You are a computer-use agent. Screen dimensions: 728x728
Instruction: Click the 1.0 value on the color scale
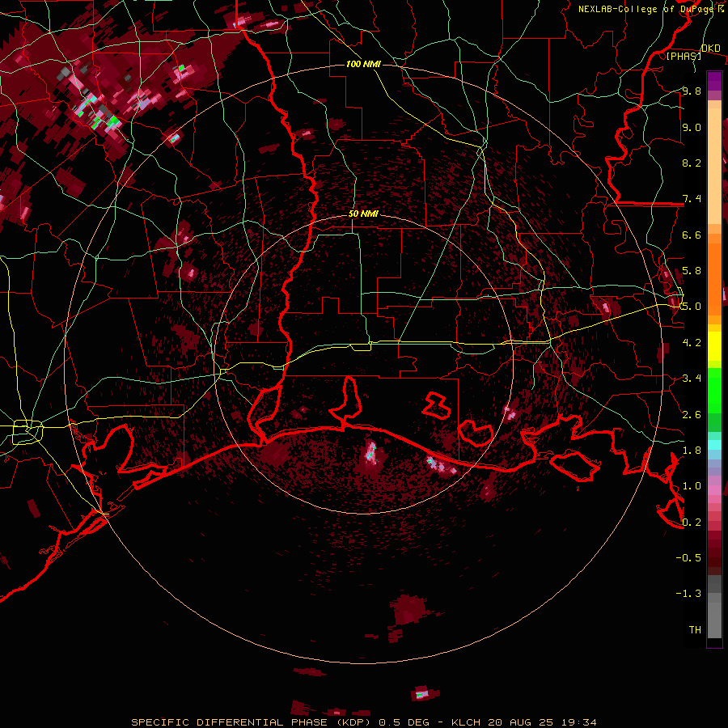point(692,486)
